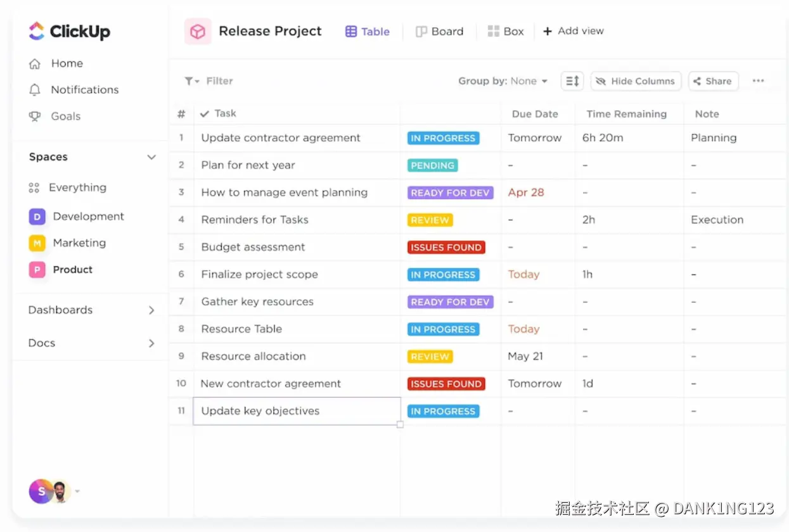Open the three-dot more options menu
789x532 pixels.
coord(758,81)
